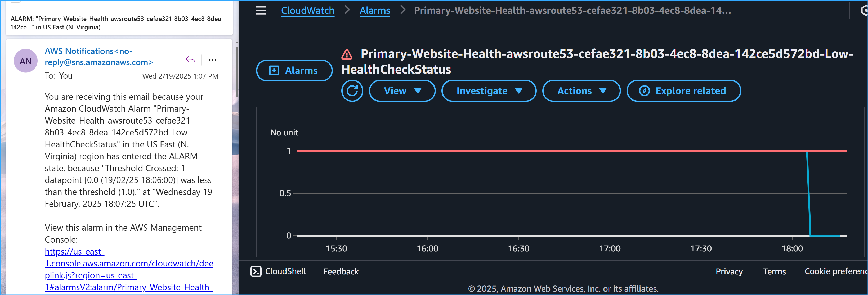This screenshot has width=868, height=295.
Task: Send Feedback from the footer
Action: click(341, 271)
